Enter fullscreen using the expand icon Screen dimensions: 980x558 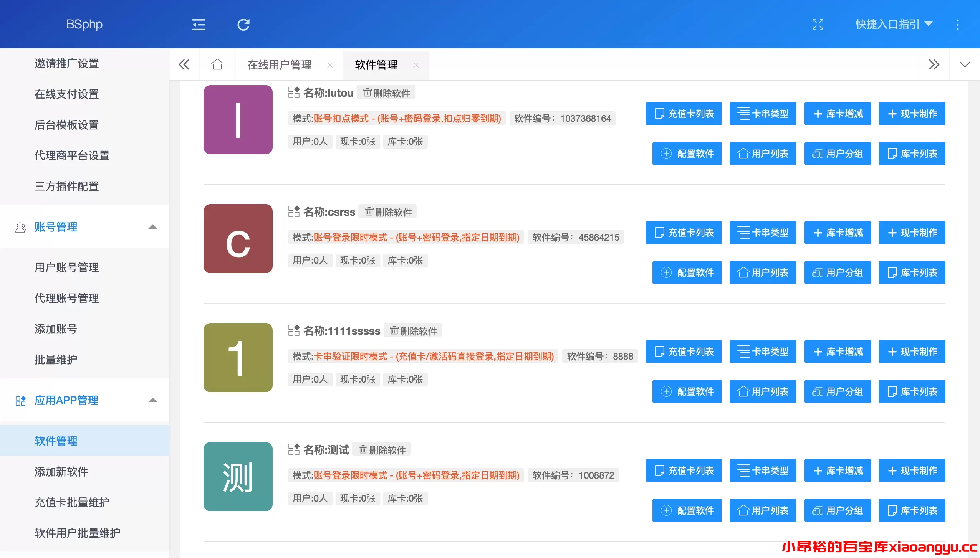pyautogui.click(x=819, y=24)
